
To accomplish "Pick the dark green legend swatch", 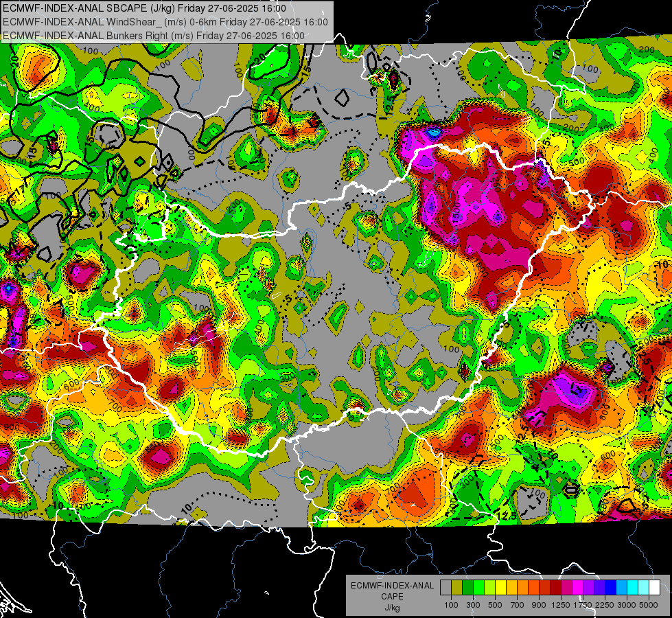I will [467, 588].
